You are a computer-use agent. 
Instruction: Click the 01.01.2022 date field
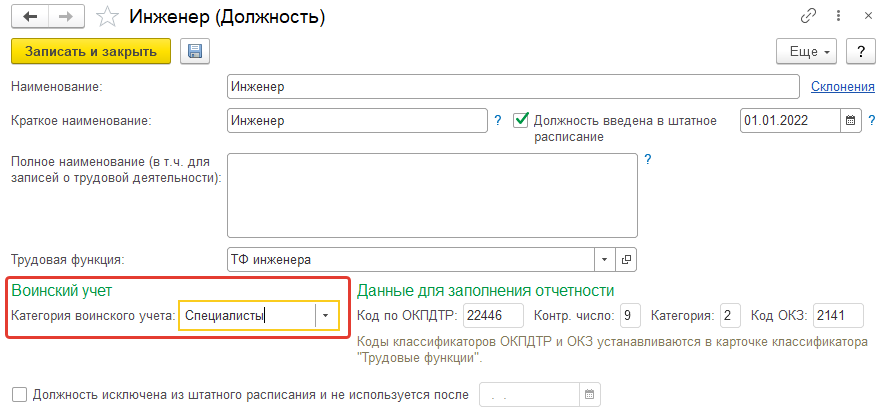pyautogui.click(x=790, y=121)
